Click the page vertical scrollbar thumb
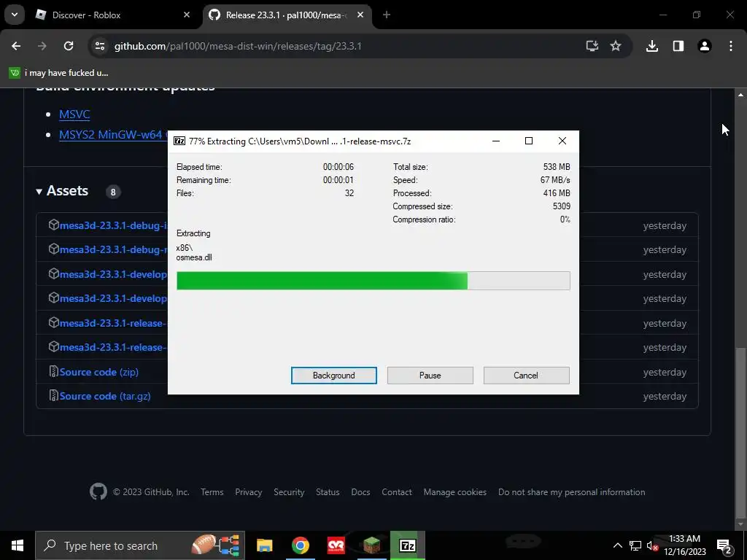This screenshot has height=560, width=747. click(740, 432)
